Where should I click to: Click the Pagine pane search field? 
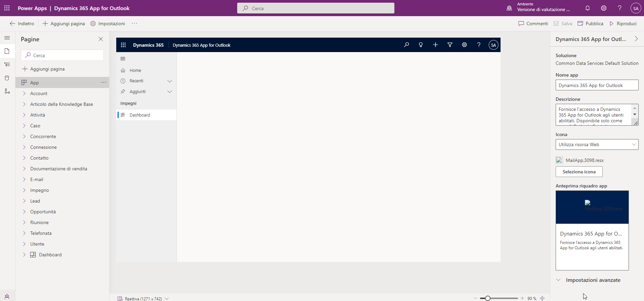pyautogui.click(x=62, y=55)
